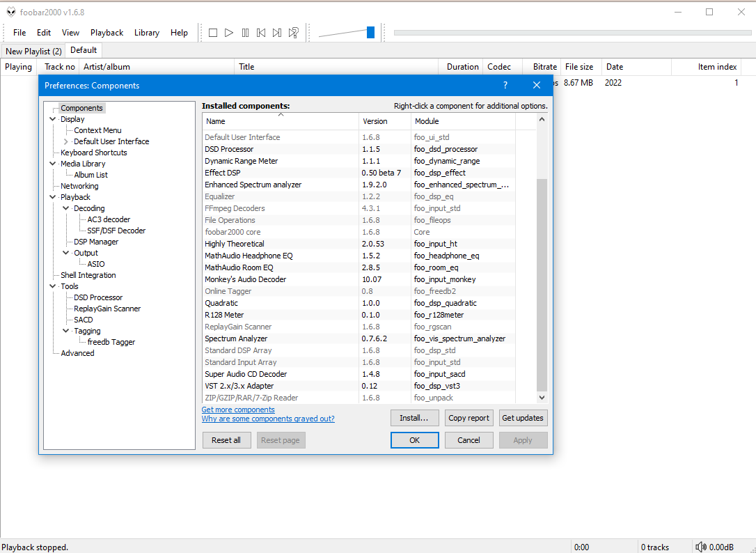756x553 pixels.
Task: Collapse the Decoding tree node
Action: coord(66,208)
